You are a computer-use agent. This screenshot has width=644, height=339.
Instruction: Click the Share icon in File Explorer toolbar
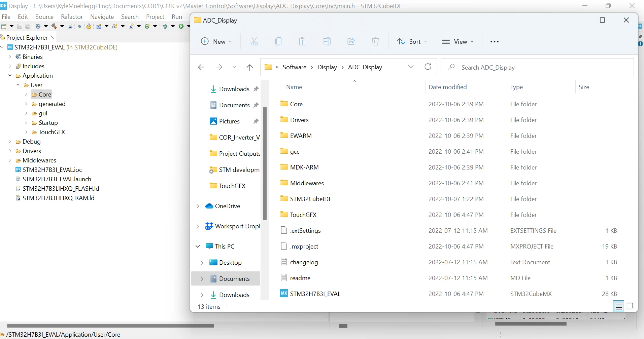[x=351, y=41]
